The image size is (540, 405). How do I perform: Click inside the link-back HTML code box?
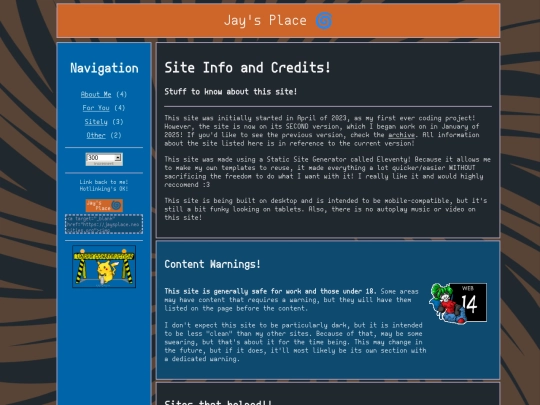coord(104,224)
